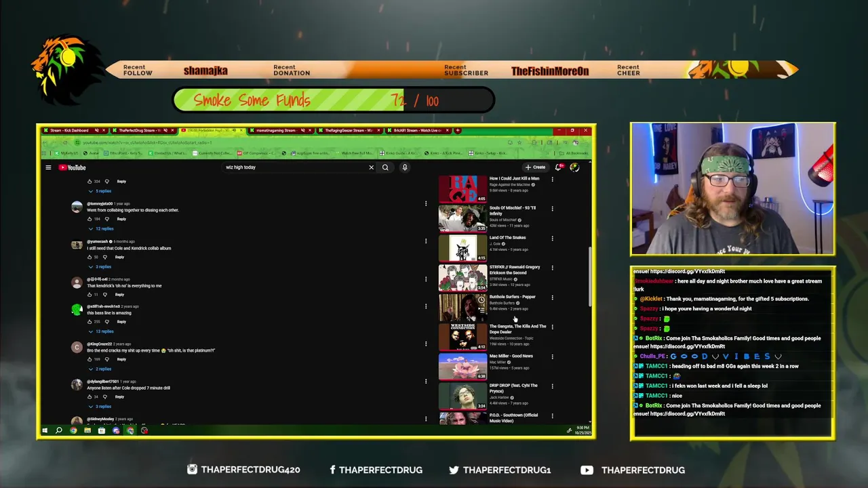
Task: Switch to the mamatinagaming Stream tab
Action: tap(278, 130)
